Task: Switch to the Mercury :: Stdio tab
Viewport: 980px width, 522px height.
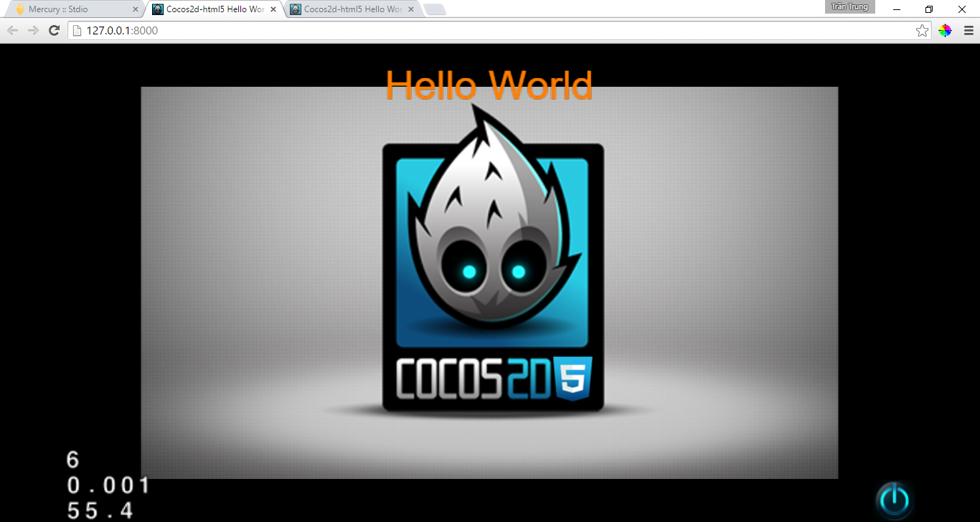Action: 75,9
